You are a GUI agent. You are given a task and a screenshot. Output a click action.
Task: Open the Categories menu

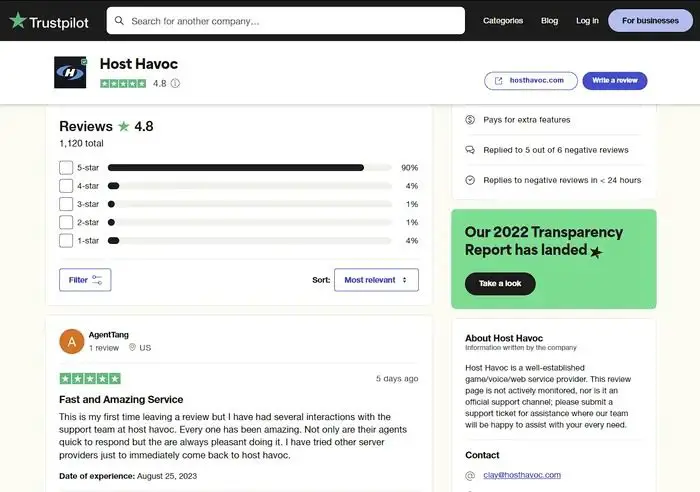[503, 21]
